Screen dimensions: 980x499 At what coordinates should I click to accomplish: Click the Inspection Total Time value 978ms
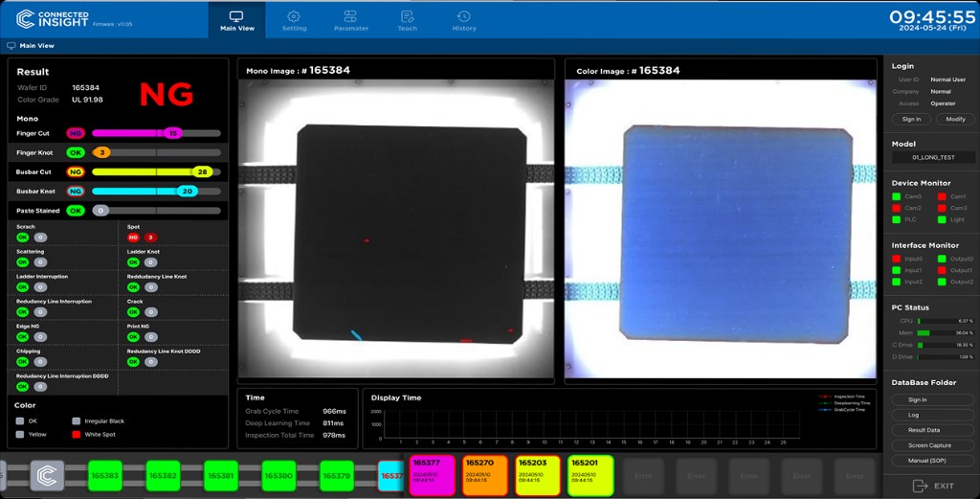pos(334,435)
